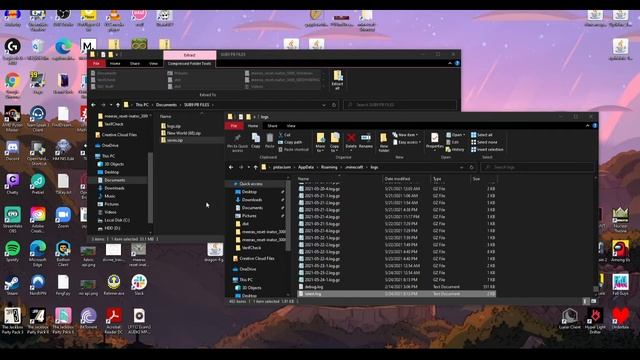This screenshot has height=360, width=640.
Task: Open the Open dropdown in logs ribbon
Action: point(456,135)
